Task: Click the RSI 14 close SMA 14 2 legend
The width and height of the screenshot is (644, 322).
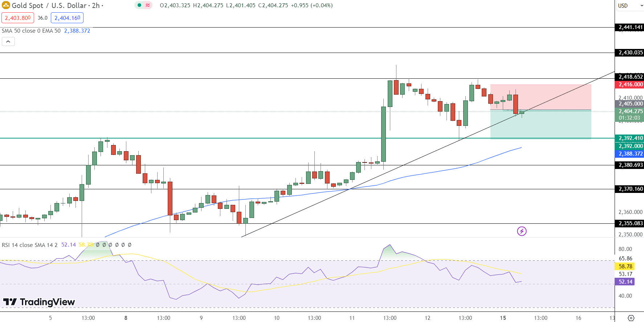Action: click(30, 245)
